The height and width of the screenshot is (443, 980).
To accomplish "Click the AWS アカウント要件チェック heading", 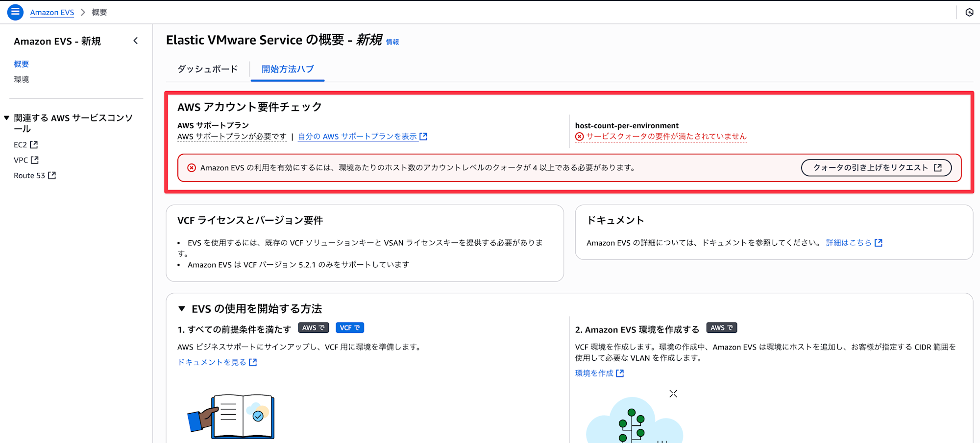I will [249, 107].
